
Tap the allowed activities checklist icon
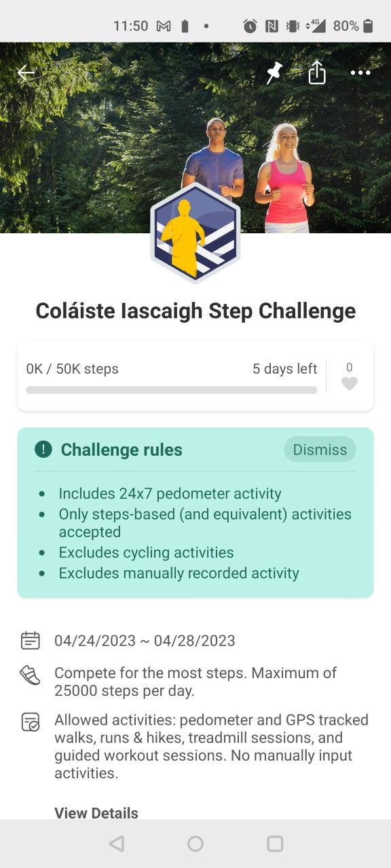click(30, 722)
